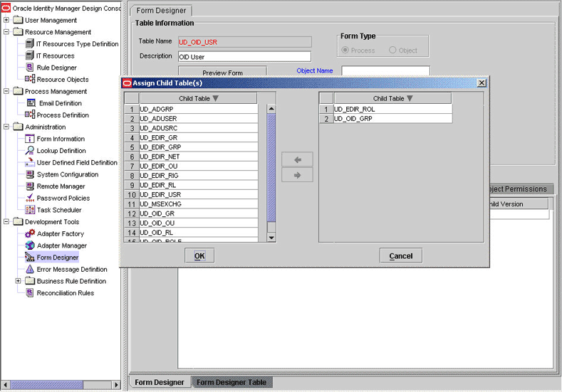Click the Remote Manager icon
The width and height of the screenshot is (562, 392).
(x=30, y=186)
